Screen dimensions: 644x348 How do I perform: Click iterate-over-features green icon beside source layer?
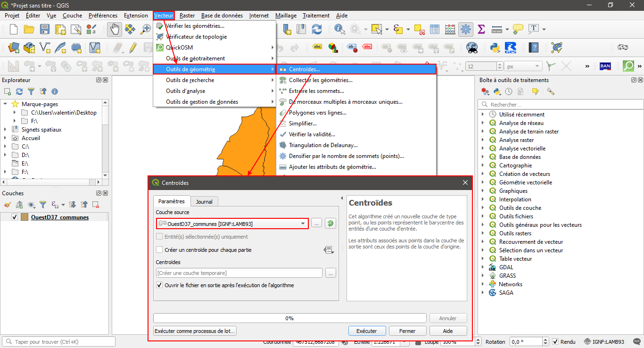tap(330, 224)
